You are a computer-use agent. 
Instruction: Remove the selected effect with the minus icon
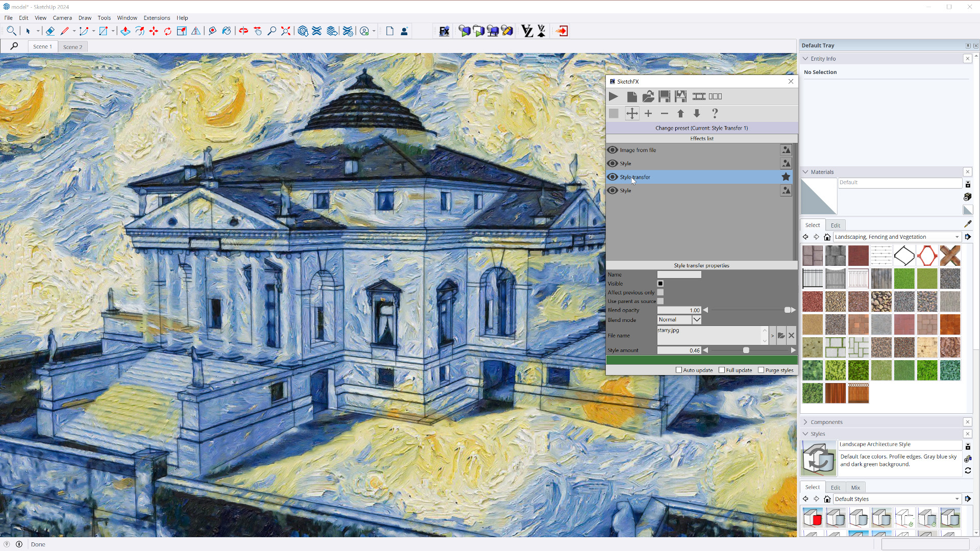(x=664, y=114)
